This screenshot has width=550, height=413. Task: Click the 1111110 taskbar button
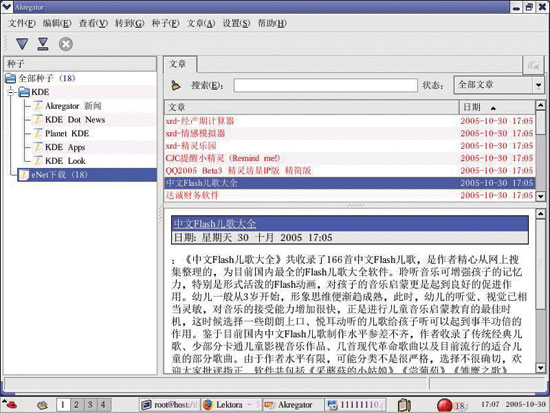coord(355,405)
